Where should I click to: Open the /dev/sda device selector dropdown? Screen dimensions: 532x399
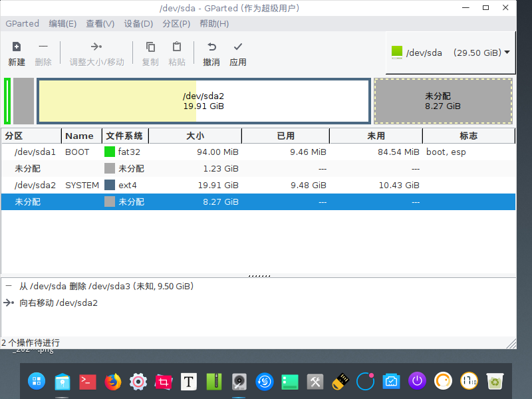pyautogui.click(x=451, y=53)
